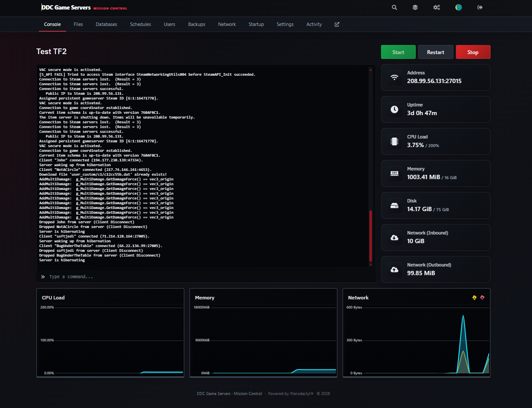Click the Memory chart heading
This screenshot has height=408, width=532.
pyautogui.click(x=205, y=298)
